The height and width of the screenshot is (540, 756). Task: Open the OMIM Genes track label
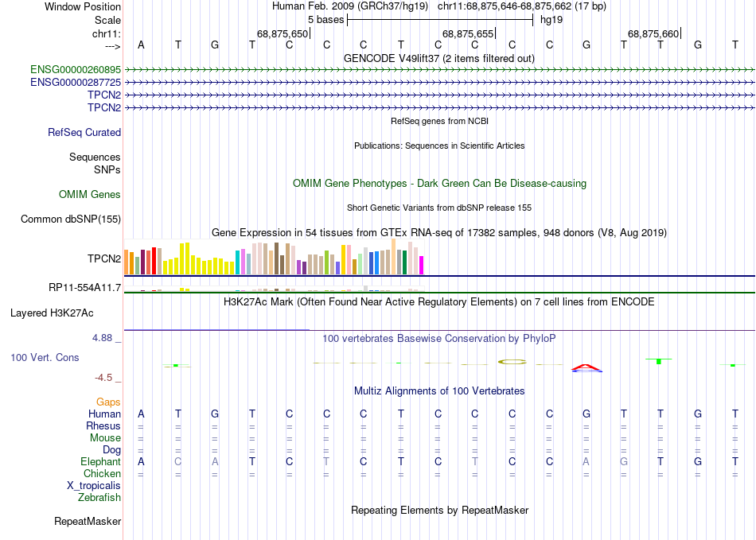tap(90, 195)
